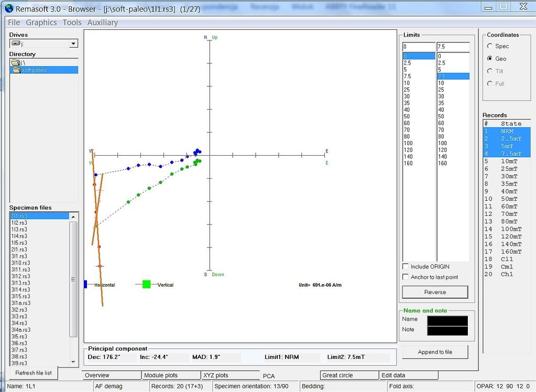The height and width of the screenshot is (392, 536).
Task: Click the drive icon in Drives box
Action: [16, 43]
